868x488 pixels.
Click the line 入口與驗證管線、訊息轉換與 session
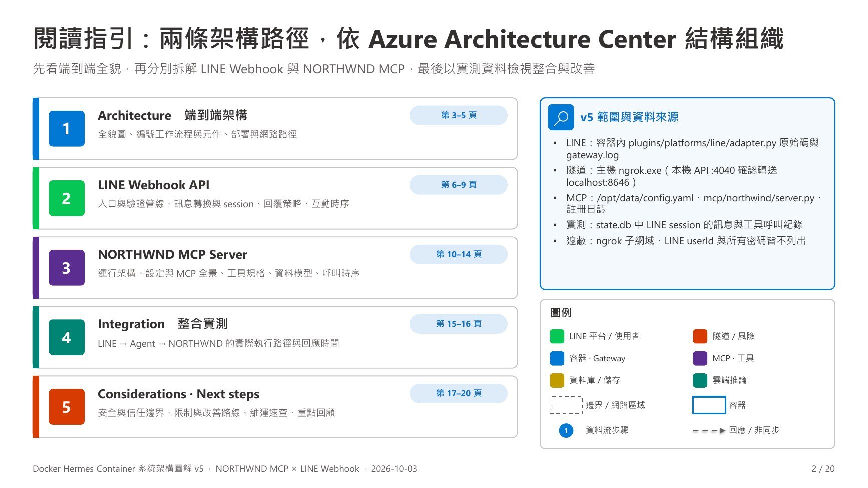point(223,204)
